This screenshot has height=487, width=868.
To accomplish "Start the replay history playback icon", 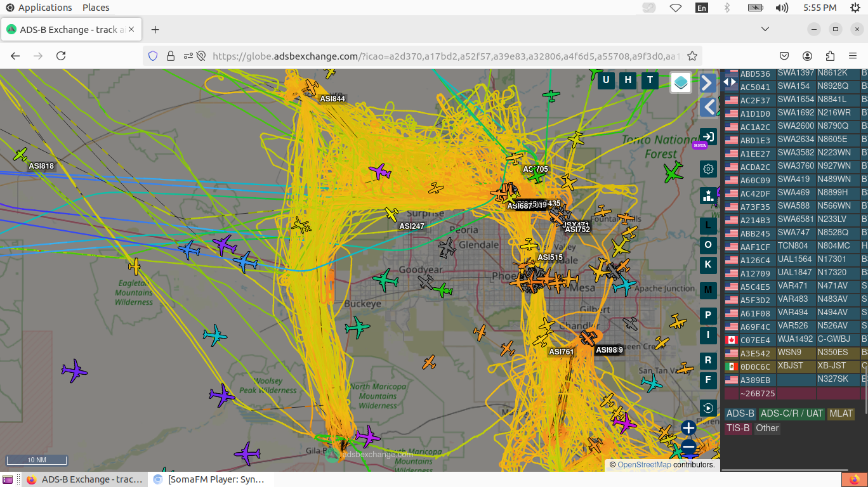I will (x=708, y=407).
